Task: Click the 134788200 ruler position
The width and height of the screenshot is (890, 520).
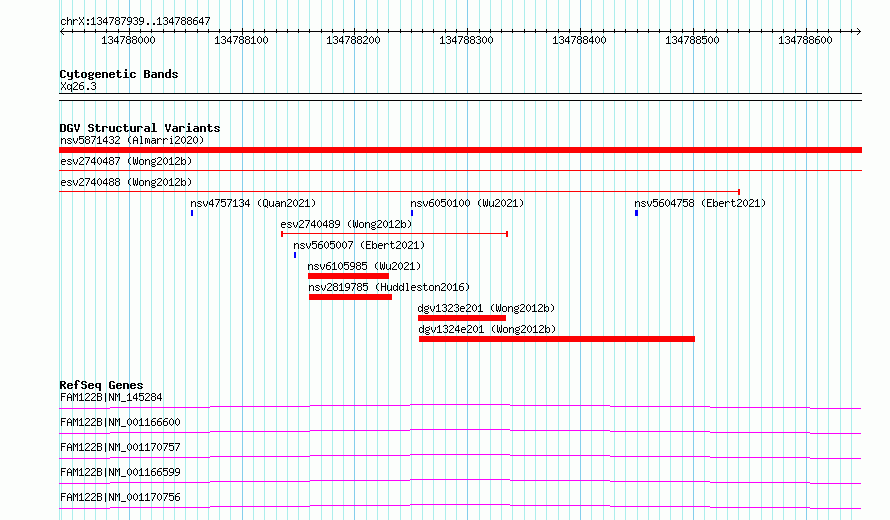Action: tap(353, 40)
